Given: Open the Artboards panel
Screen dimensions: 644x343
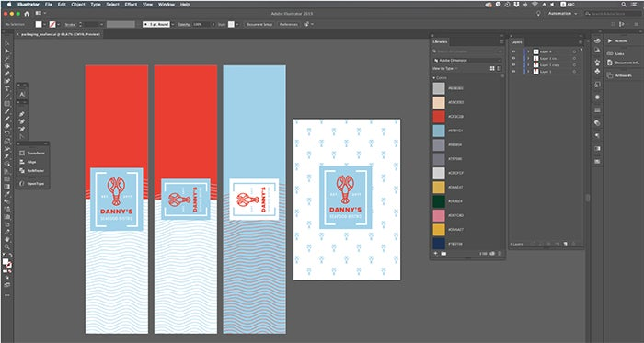Looking at the screenshot, I should pyautogui.click(x=619, y=75).
